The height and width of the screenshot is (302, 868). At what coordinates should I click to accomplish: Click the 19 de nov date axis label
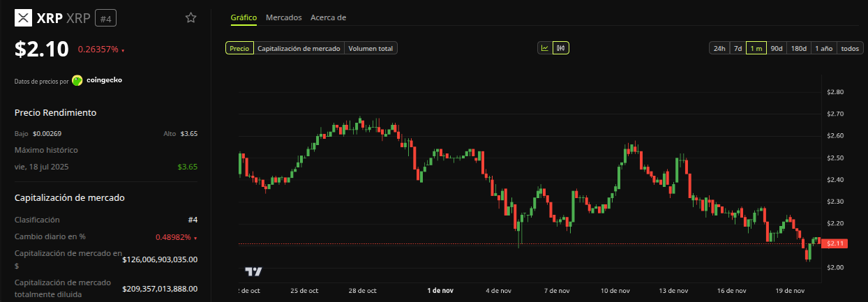click(791, 290)
